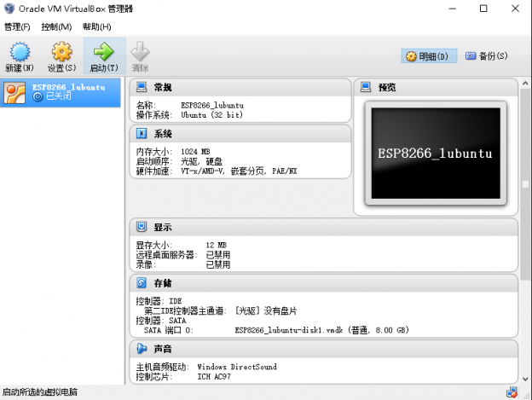Click acceleration value VT-x/AMD-V, 嵌套分页, PAE/NX

[239, 171]
